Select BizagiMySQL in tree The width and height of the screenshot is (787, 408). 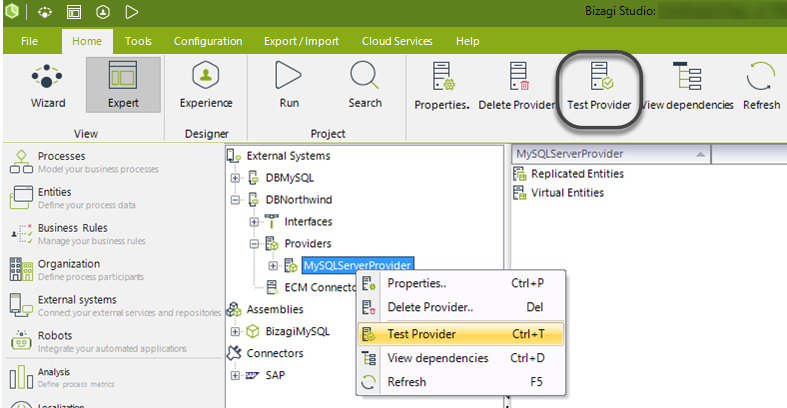[297, 331]
